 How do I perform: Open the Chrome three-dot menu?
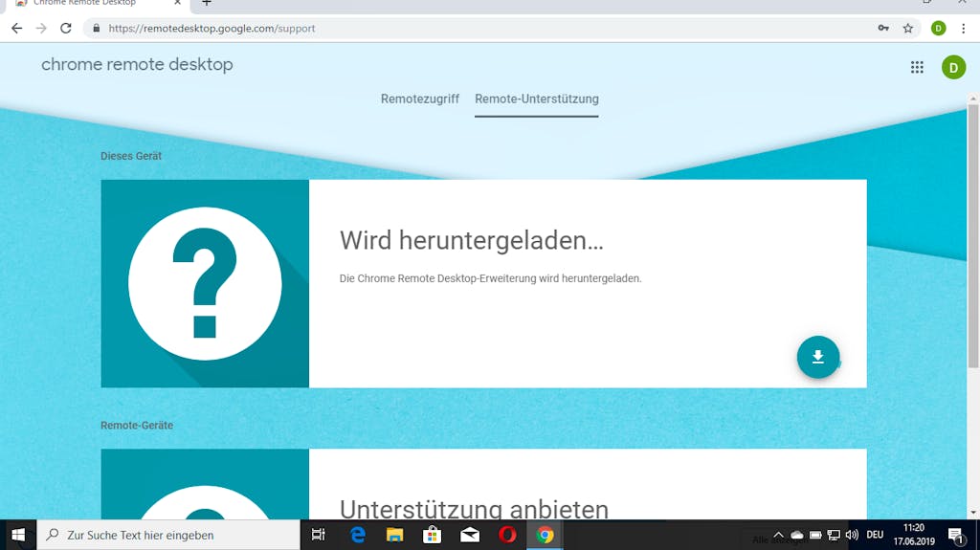[963, 28]
